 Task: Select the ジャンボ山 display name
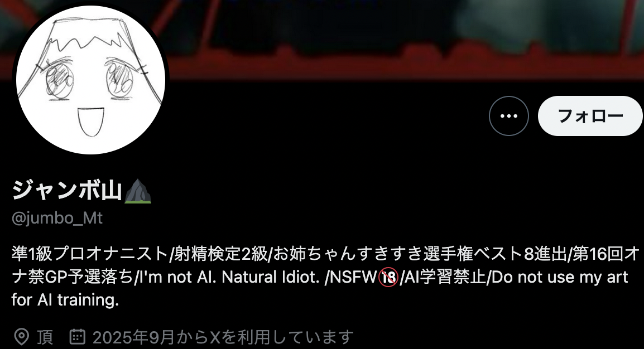67,191
